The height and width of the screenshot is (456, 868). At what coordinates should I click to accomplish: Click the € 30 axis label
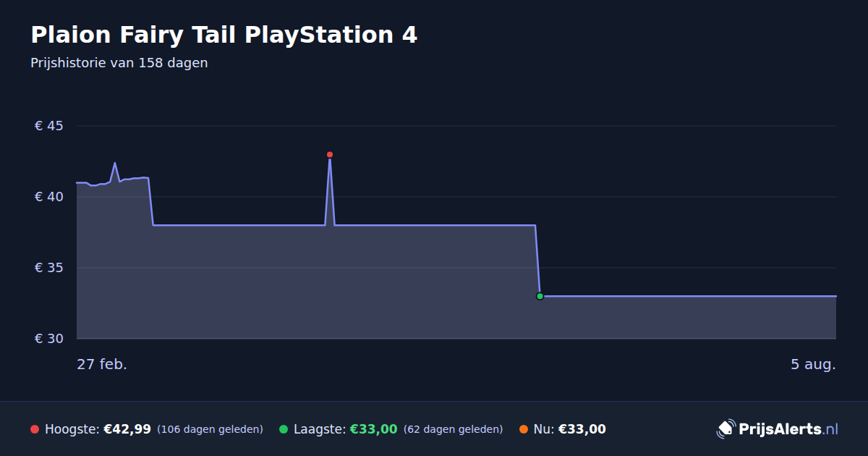click(x=49, y=339)
